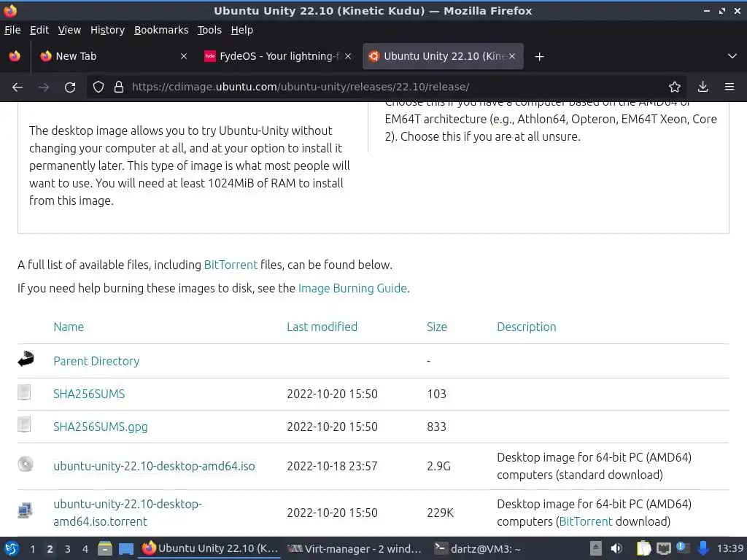The width and height of the screenshot is (747, 560).
Task: Open tracking protection shield icon
Action: click(x=98, y=87)
